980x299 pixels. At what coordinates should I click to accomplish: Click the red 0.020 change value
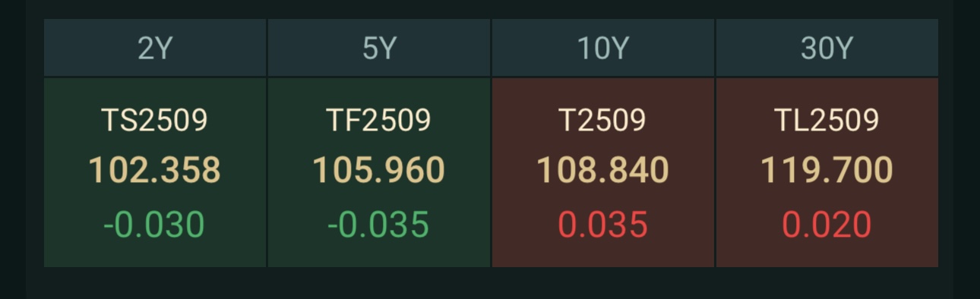(x=827, y=225)
